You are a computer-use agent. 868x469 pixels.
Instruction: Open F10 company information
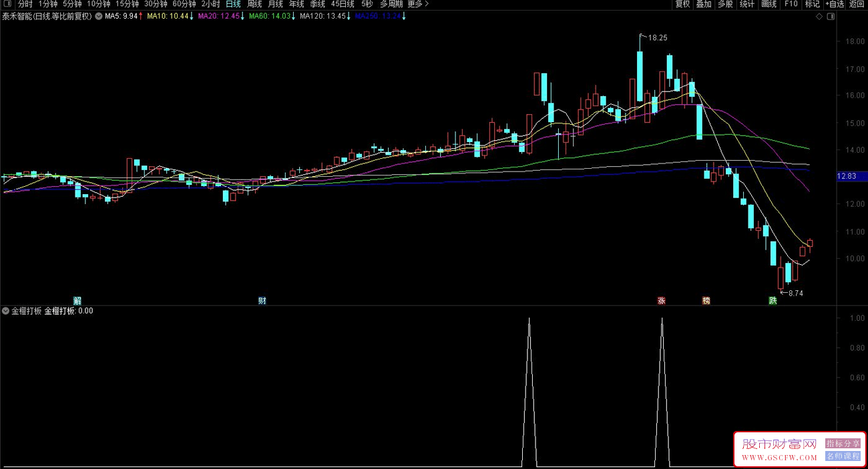click(x=791, y=4)
